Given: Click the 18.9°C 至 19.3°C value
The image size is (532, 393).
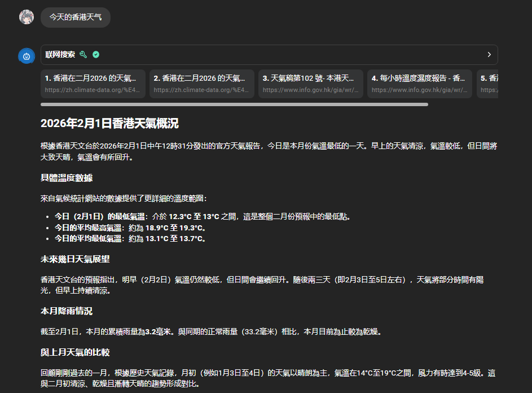Looking at the screenshot, I should pyautogui.click(x=174, y=228).
